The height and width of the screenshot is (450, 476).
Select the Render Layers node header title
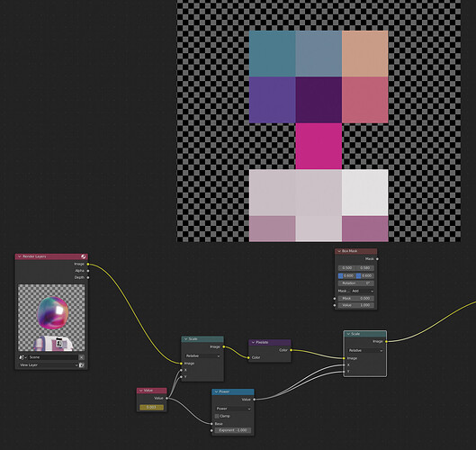tap(34, 256)
